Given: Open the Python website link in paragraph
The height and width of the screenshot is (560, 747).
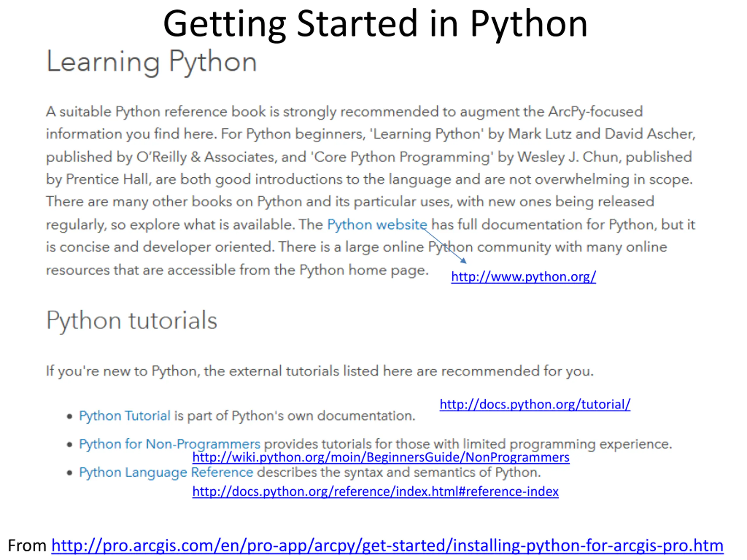Looking at the screenshot, I should click(x=377, y=225).
